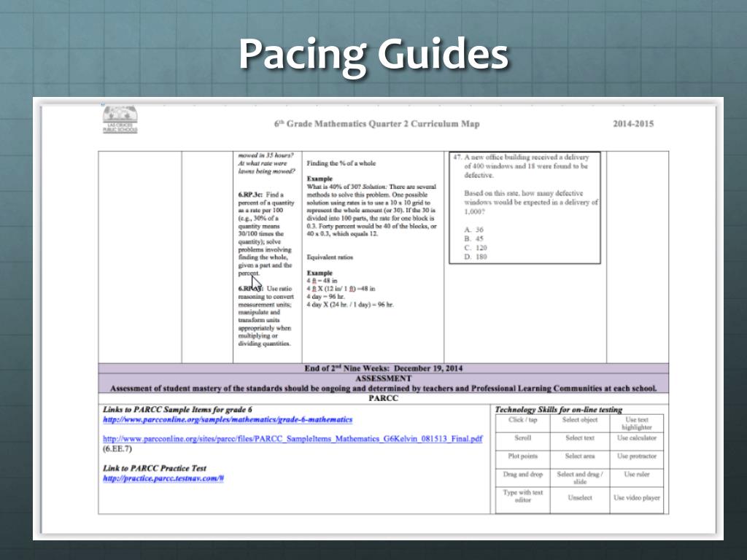The height and width of the screenshot is (560, 747).
Task: Select answer choice C. 120
Action: (x=476, y=248)
